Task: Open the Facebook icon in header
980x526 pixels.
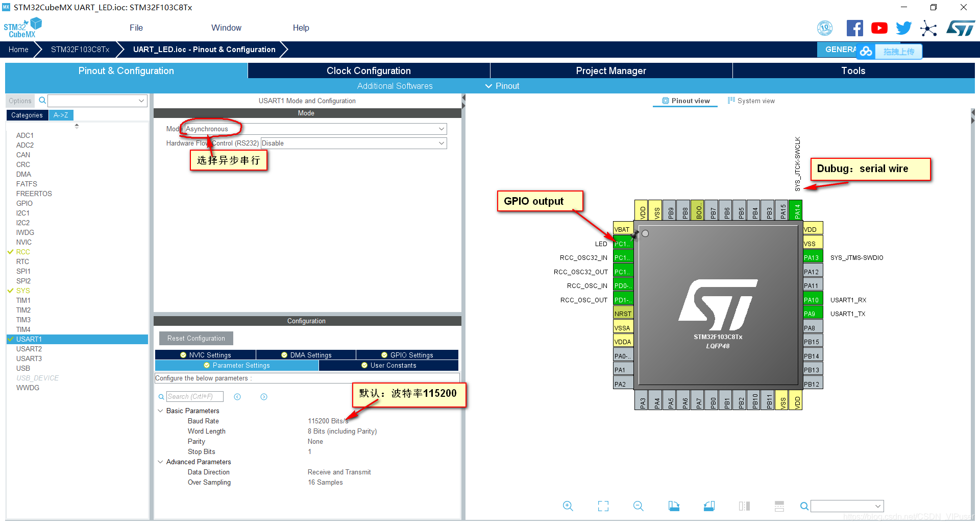Action: coord(854,28)
